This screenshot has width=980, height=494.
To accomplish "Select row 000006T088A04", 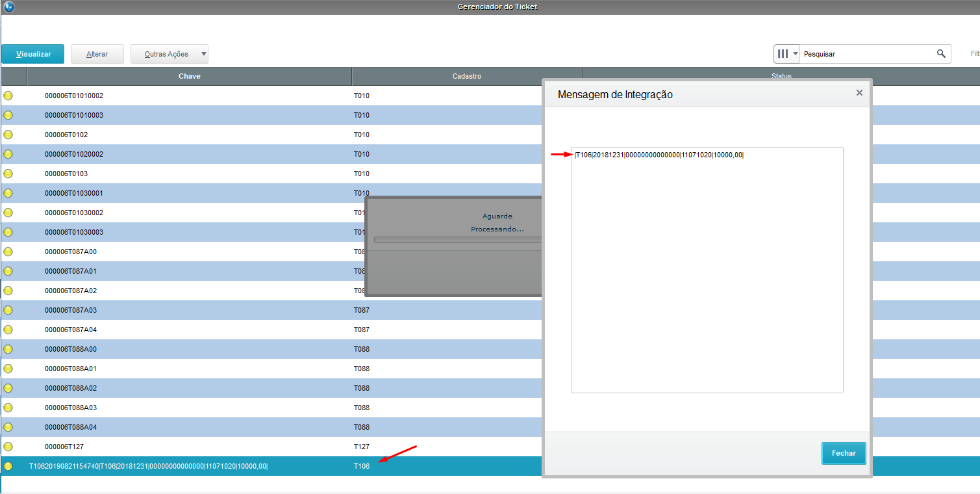I will [71, 427].
